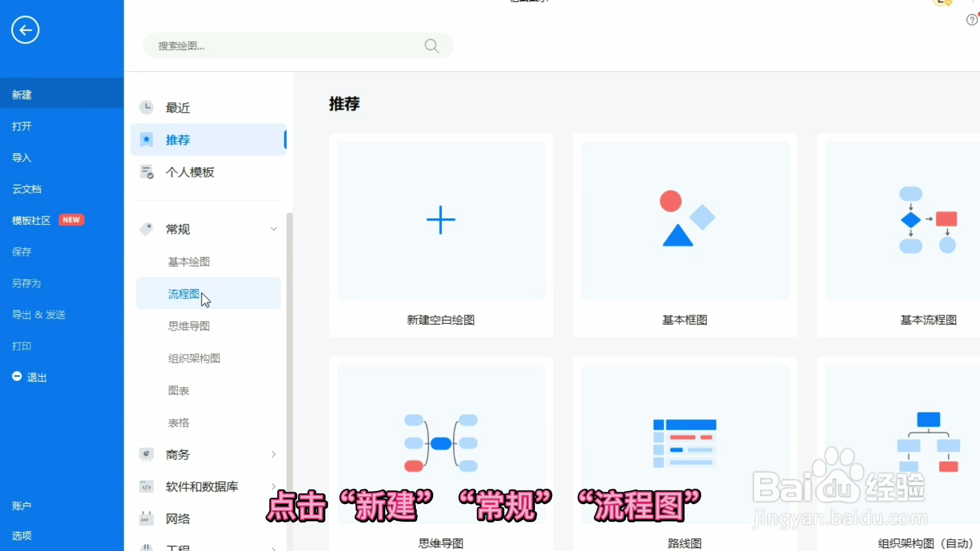Viewport: 980px width, 551px height.
Task: Select the 最近 category
Action: (208, 108)
